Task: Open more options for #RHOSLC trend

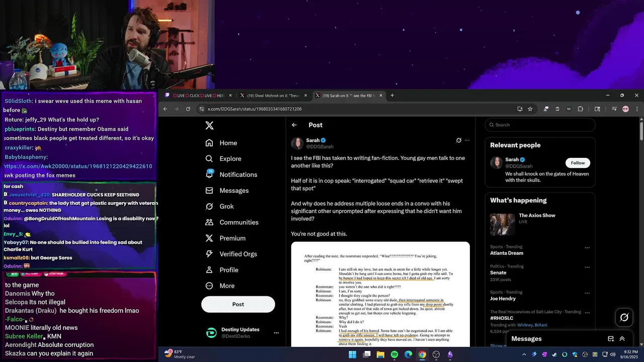Action: click(587, 312)
